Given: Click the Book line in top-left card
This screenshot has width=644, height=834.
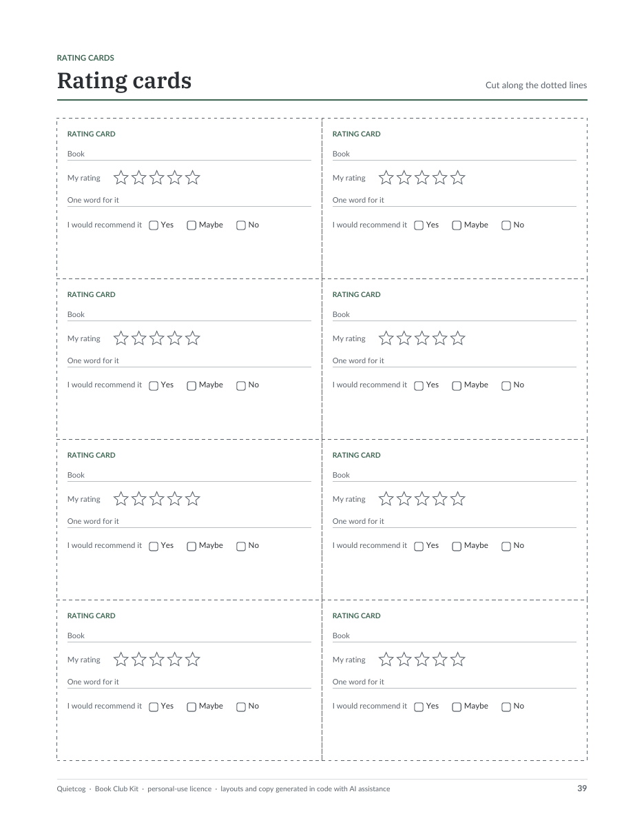Looking at the screenshot, I should point(189,154).
